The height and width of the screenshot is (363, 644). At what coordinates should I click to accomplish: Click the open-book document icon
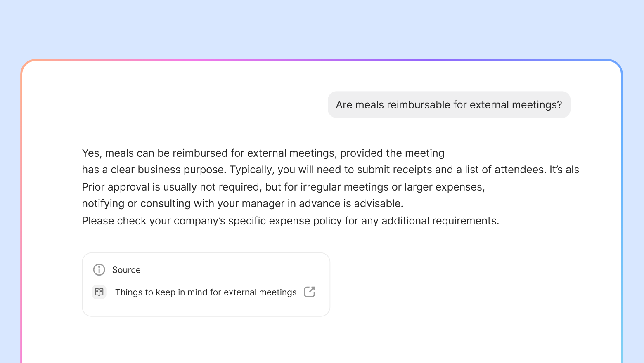pos(99,292)
